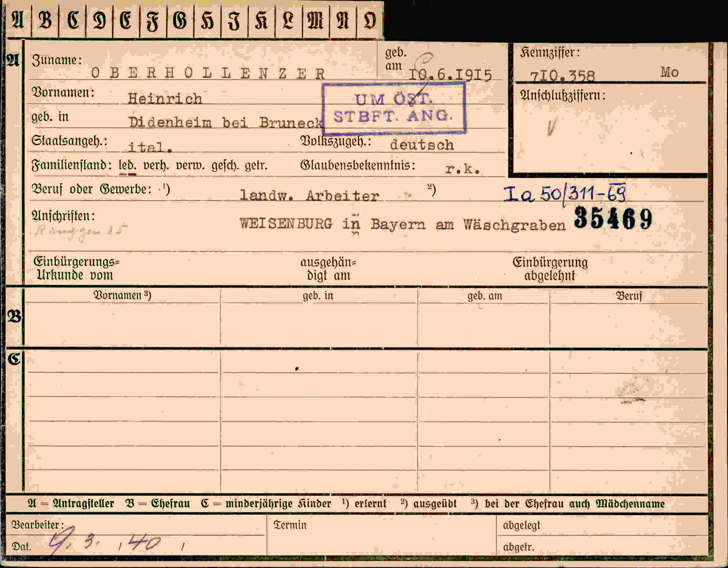This screenshot has height=568, width=728.
Task: Select the index tab letter B
Action: pos(45,20)
